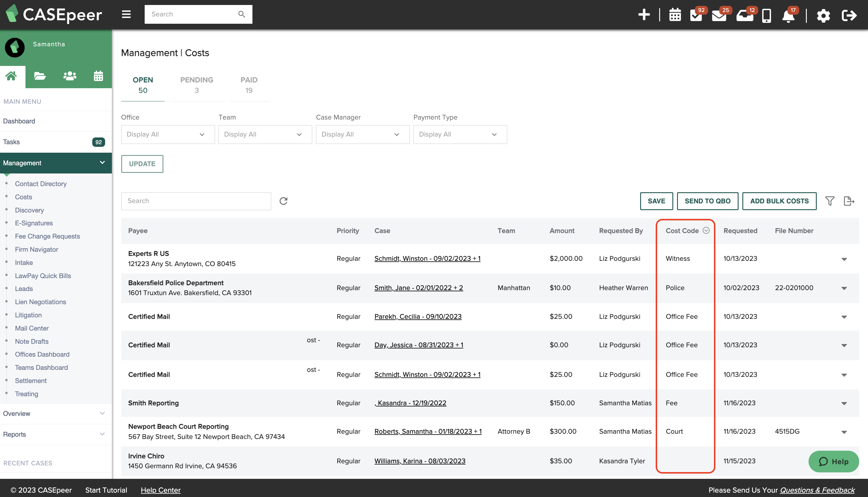Image resolution: width=868 pixels, height=497 pixels.
Task: Select the PENDING tab showing 3 items
Action: [196, 84]
